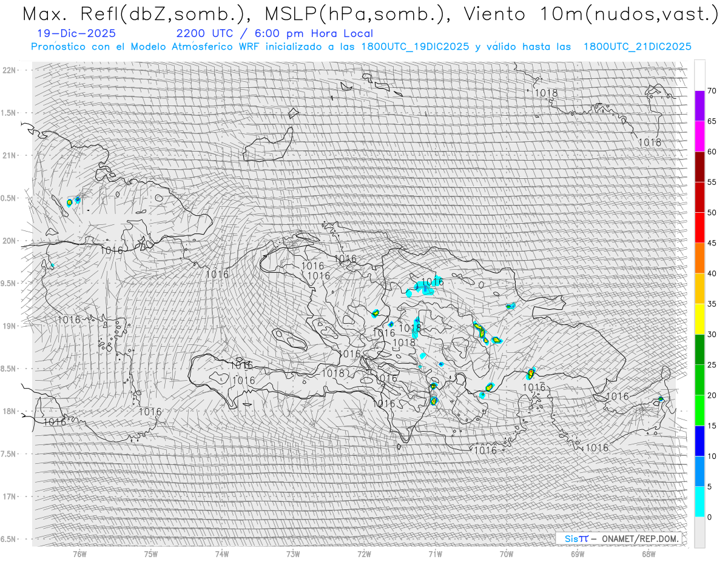Select the amber 35–40 dBZ legend segment
The width and height of the screenshot is (728, 562).
(699, 289)
